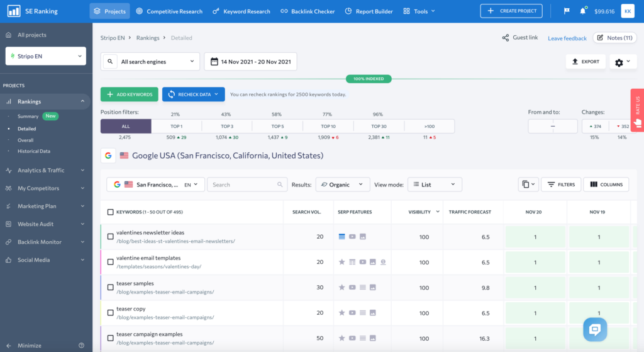Image resolution: width=644 pixels, height=352 pixels.
Task: Click the video SERP icon for valentines newsletter ideas
Action: click(x=352, y=236)
